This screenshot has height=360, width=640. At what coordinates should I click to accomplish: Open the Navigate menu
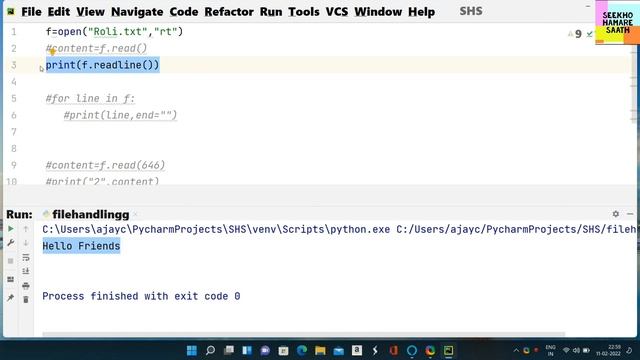pyautogui.click(x=137, y=12)
